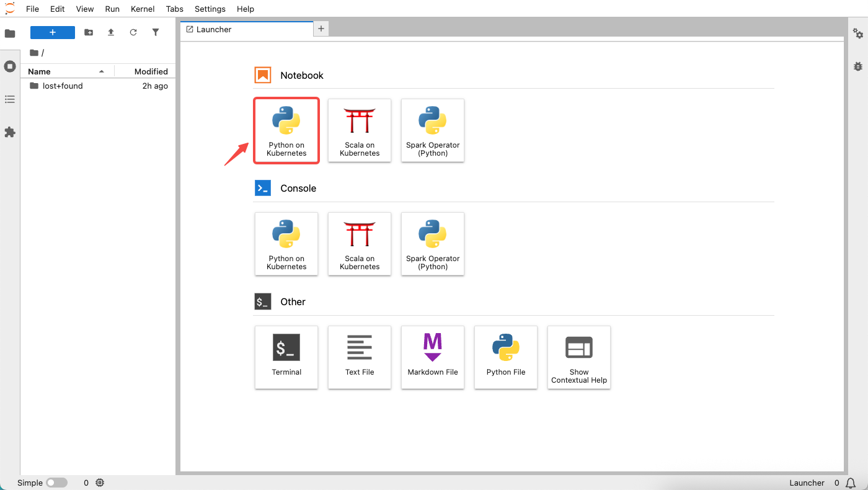Create a Python on Kubernetes notebook

[x=286, y=130]
